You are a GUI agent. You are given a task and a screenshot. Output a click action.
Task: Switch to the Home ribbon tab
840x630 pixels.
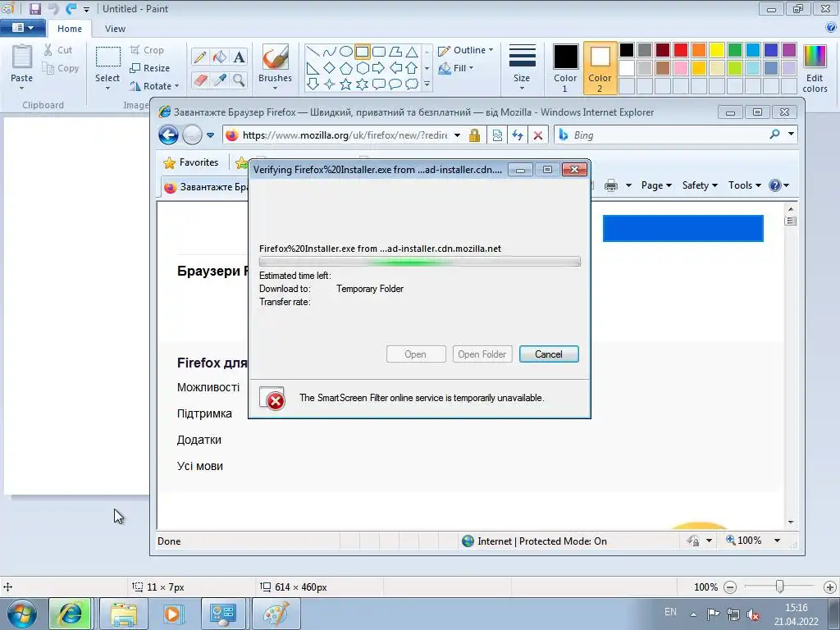click(x=70, y=29)
